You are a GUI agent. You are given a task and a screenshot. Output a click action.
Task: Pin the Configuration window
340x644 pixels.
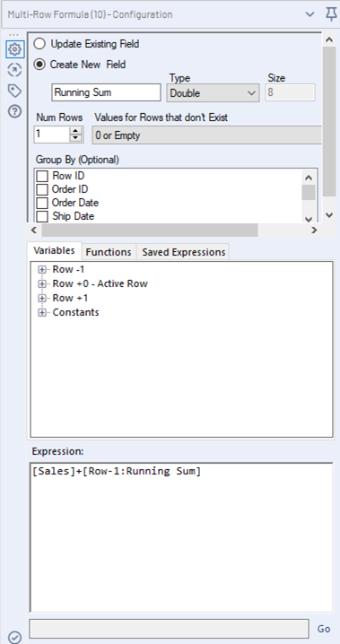tap(331, 14)
